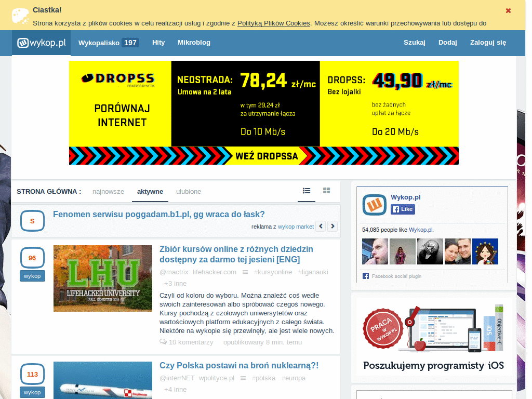Visit the wpolityce.pl source link
Screen dimensions: 532x399
click(x=217, y=378)
